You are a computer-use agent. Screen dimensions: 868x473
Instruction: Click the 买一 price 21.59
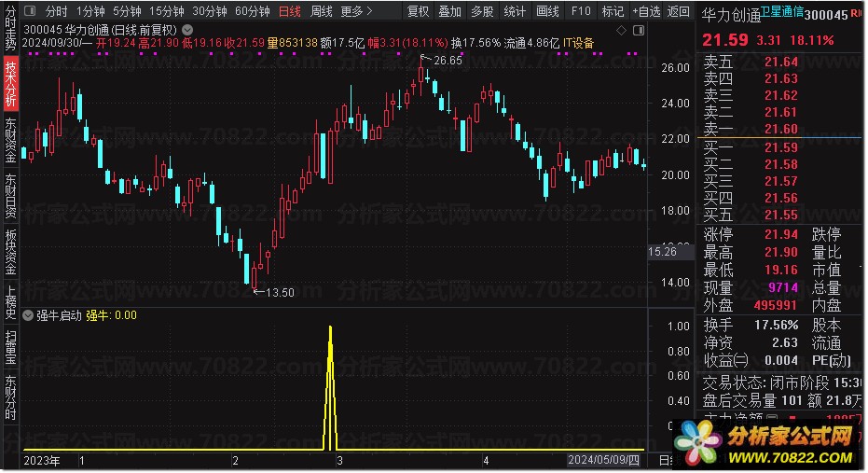click(x=781, y=148)
